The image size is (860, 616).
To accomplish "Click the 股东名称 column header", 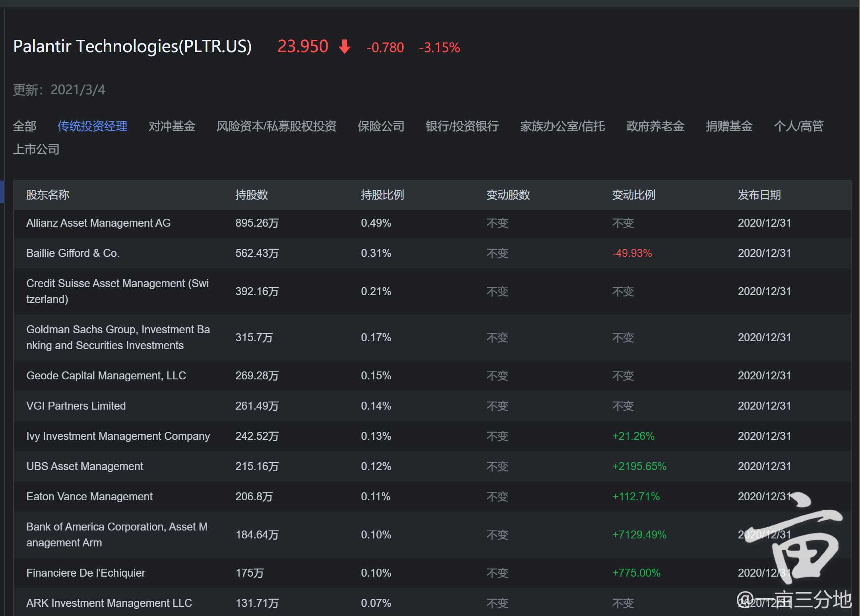I will point(48,195).
